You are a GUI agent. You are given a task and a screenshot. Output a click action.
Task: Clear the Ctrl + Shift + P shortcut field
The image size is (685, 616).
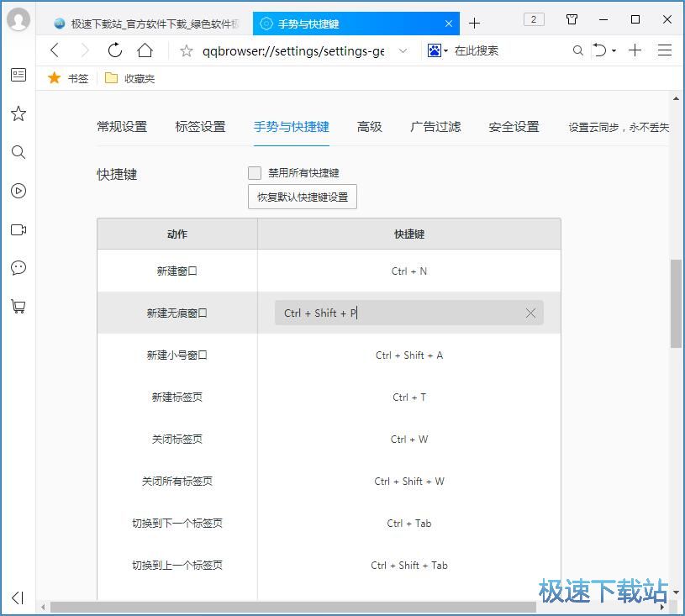[530, 313]
